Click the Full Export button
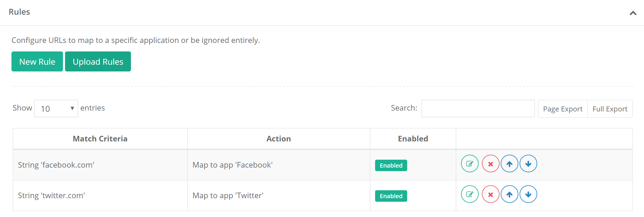 pos(610,109)
